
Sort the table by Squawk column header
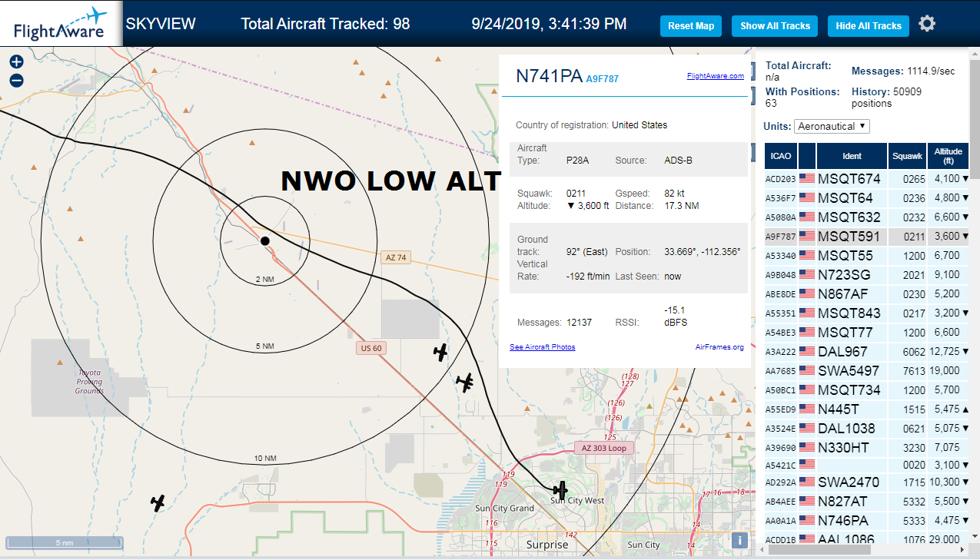point(907,156)
